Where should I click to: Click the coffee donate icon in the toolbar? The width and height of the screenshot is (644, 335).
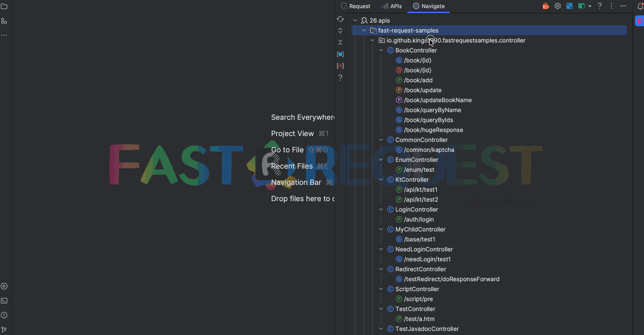(x=545, y=6)
